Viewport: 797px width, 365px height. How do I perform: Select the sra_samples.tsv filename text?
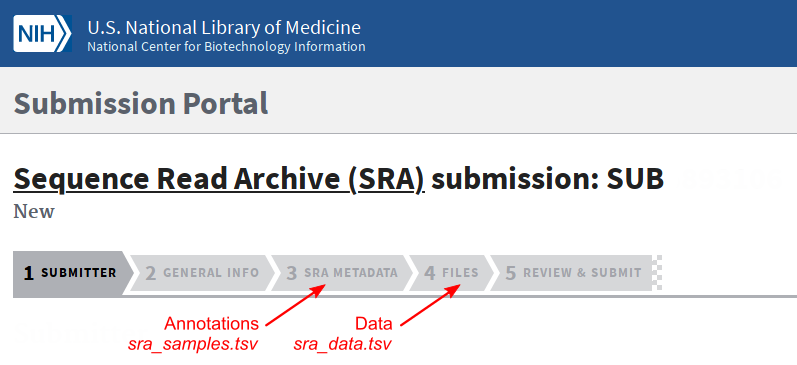pos(193,344)
